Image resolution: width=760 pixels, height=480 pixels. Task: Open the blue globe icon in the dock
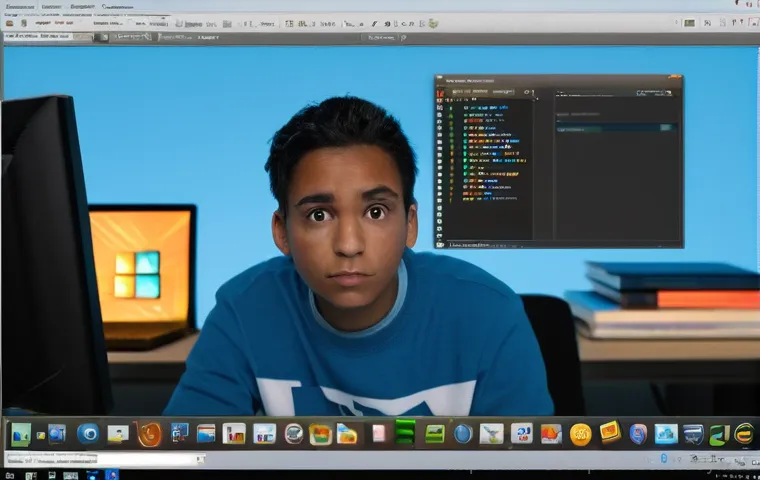point(463,434)
